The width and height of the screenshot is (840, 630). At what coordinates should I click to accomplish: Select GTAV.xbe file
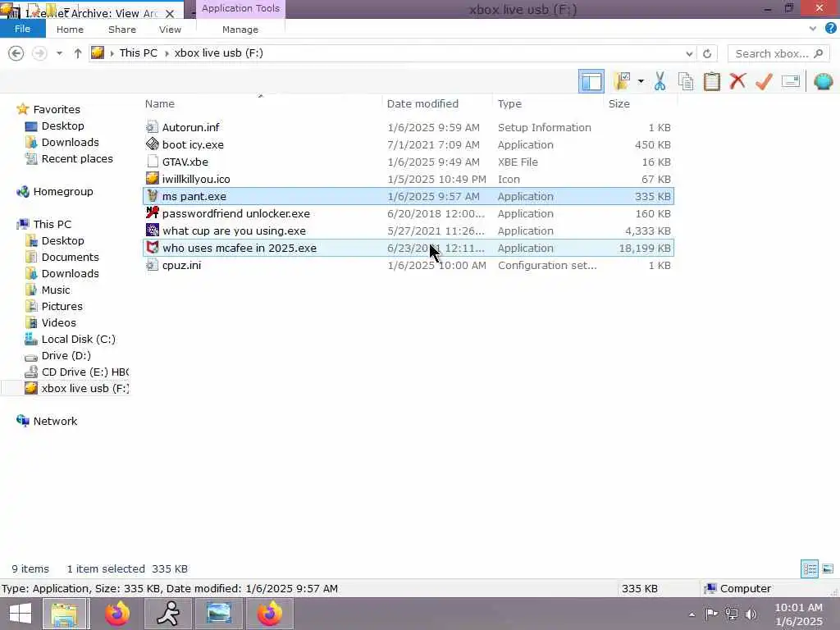[409, 162]
